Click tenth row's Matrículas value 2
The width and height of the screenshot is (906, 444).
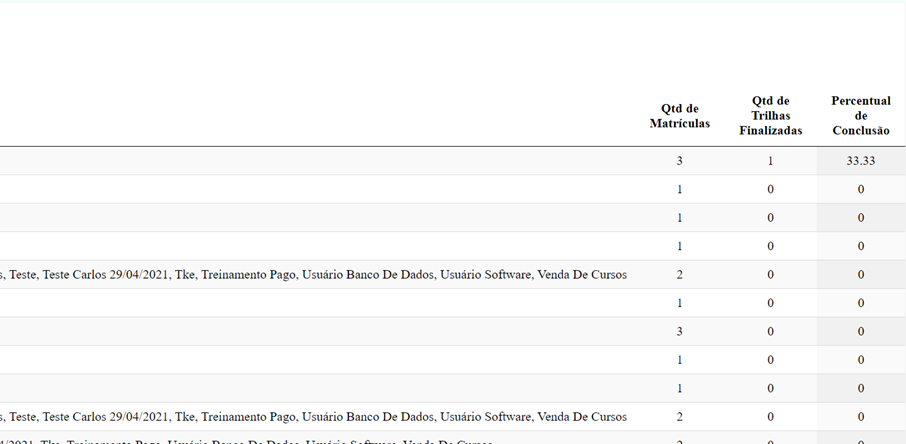680,417
